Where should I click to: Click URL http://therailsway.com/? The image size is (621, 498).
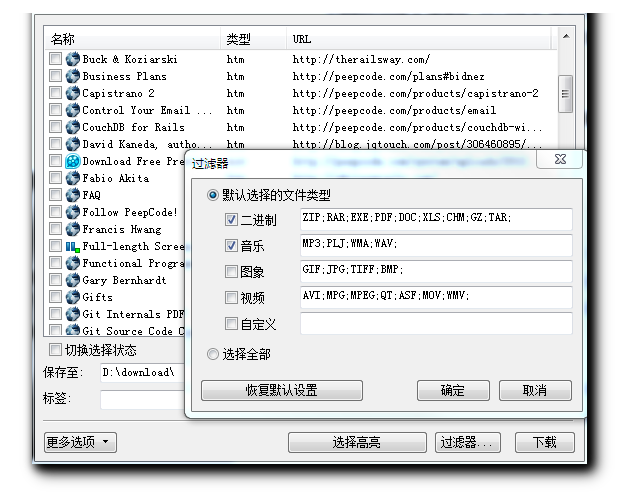[361, 59]
